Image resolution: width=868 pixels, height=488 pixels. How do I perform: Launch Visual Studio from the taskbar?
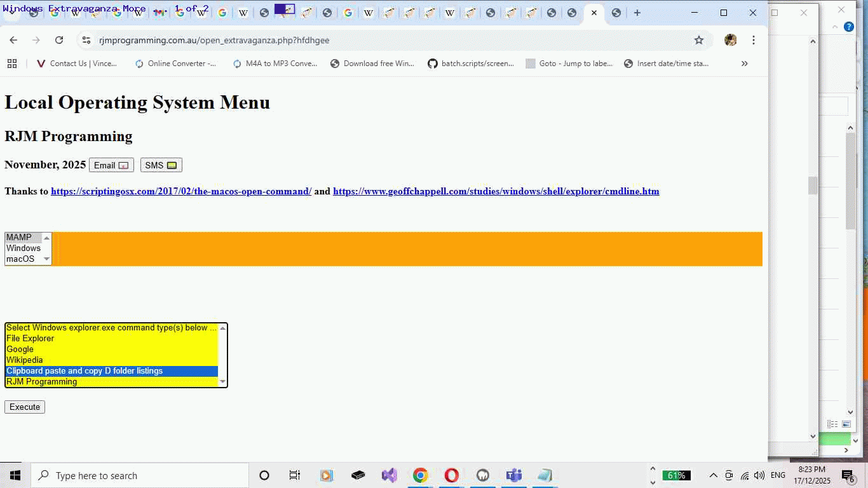point(389,475)
